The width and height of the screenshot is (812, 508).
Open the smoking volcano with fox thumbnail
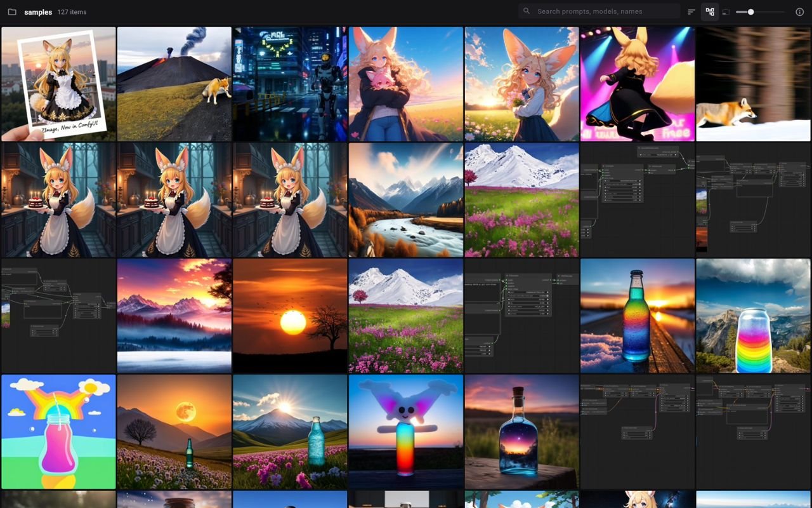point(174,84)
